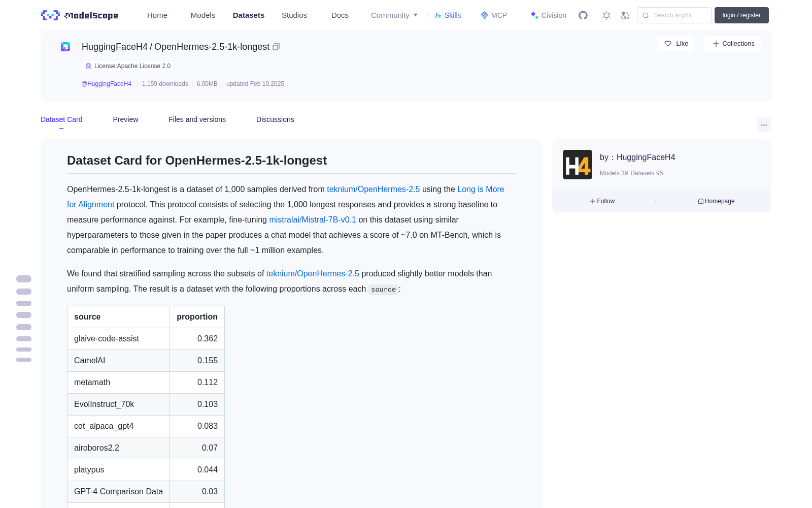Like this dataset
The image size is (812, 508).
point(676,44)
